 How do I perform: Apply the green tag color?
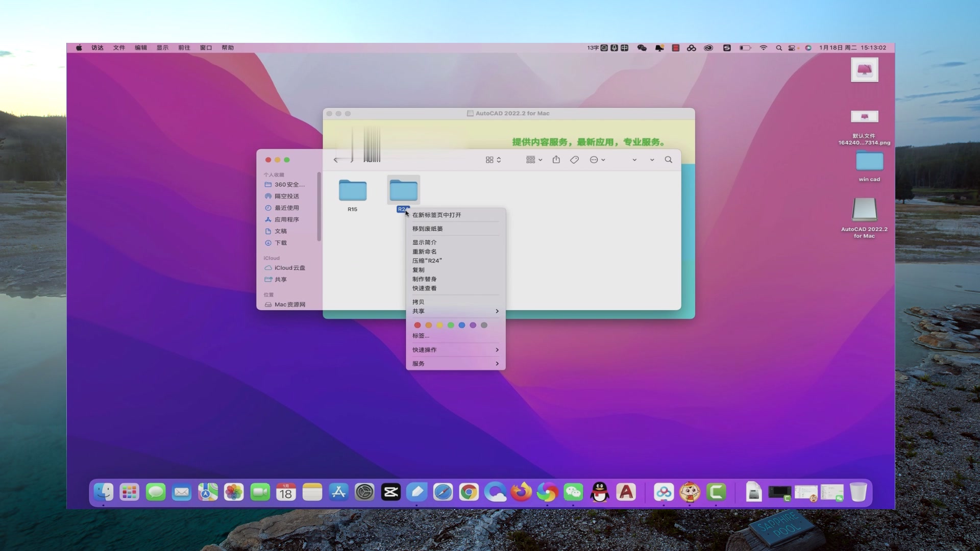[x=451, y=325]
